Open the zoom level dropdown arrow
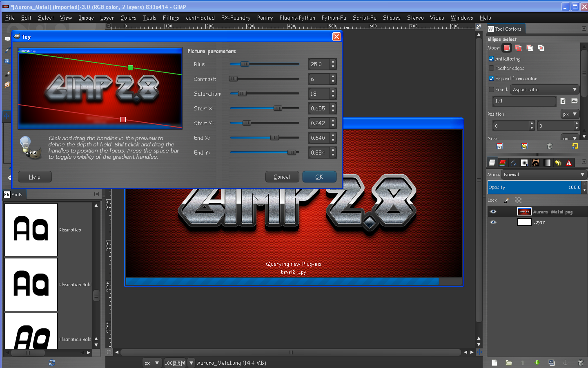Screen dimensions: 588x368 [191, 363]
